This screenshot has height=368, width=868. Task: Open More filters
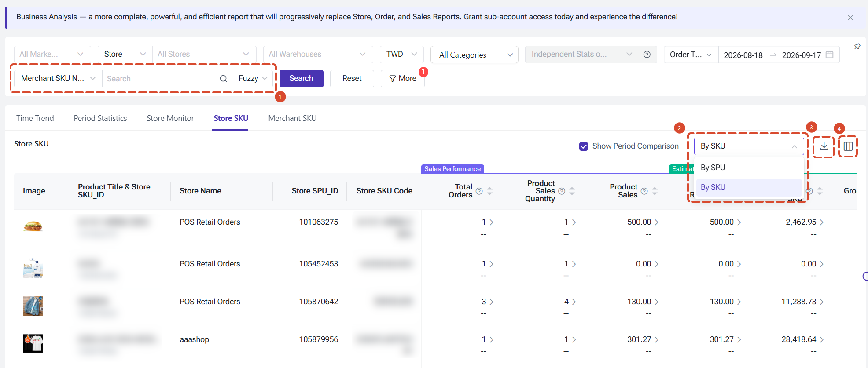(403, 79)
